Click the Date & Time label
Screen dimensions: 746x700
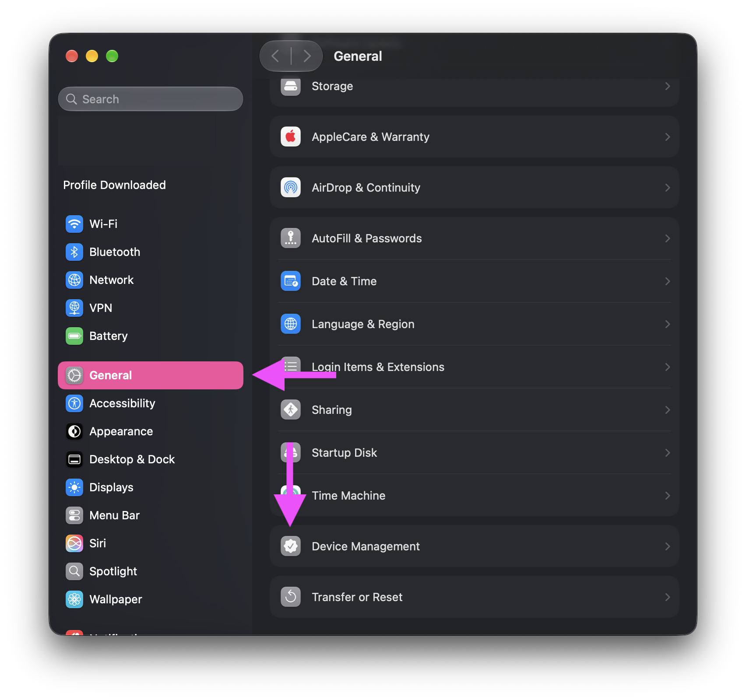tap(344, 281)
